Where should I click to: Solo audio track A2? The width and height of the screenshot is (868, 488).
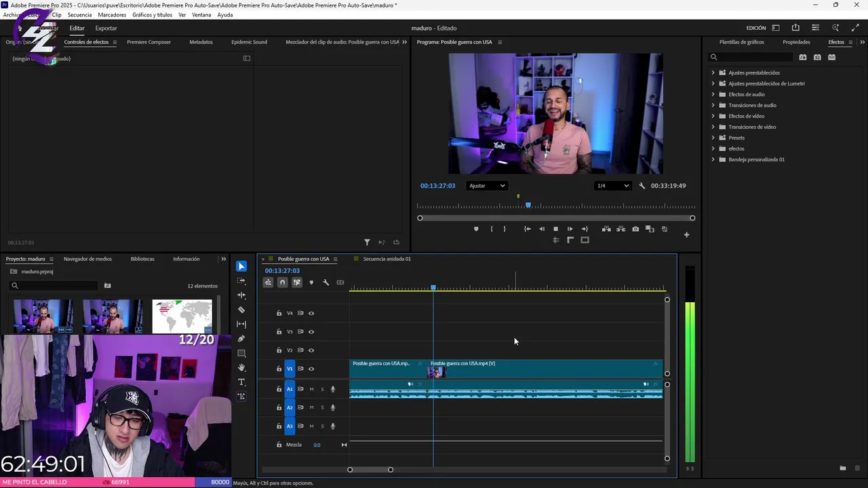(x=322, y=407)
